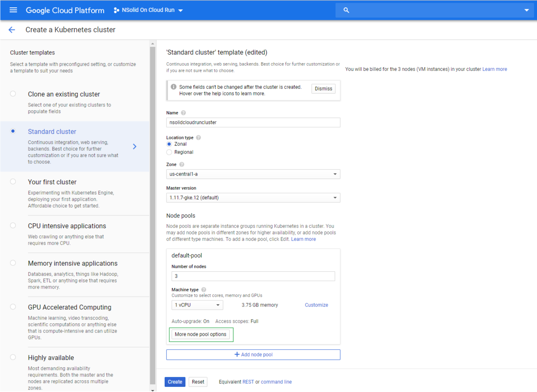Open the NSolid On Cloud Run project selector
This screenshot has height=392, width=537.
pos(148,10)
